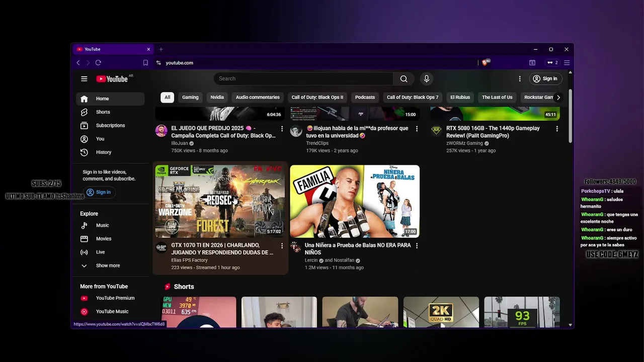This screenshot has height=362, width=644.
Task: Click sidebar Sign in button
Action: pyautogui.click(x=99, y=192)
